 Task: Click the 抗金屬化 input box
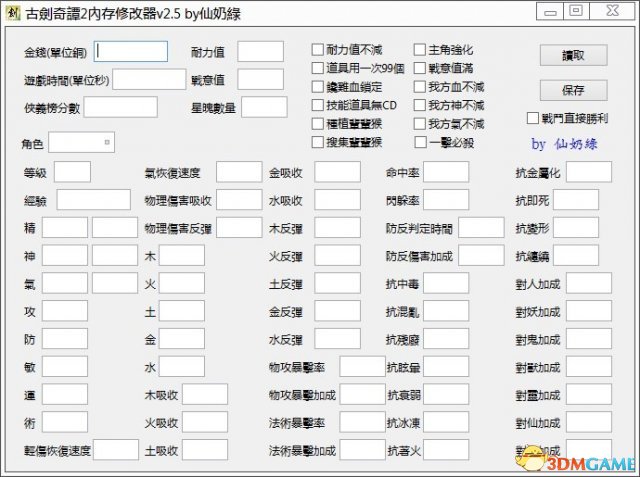pos(589,172)
